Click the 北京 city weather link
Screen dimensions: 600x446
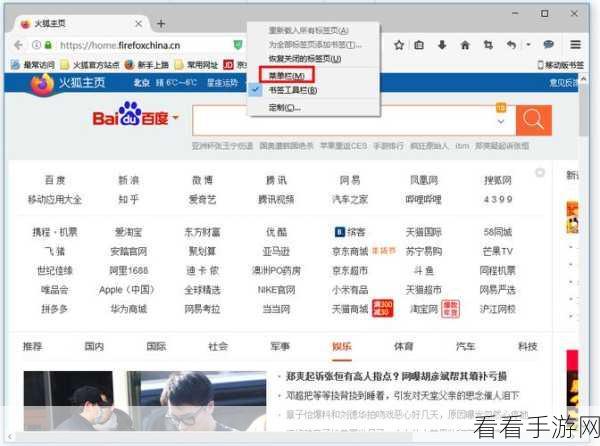point(142,83)
